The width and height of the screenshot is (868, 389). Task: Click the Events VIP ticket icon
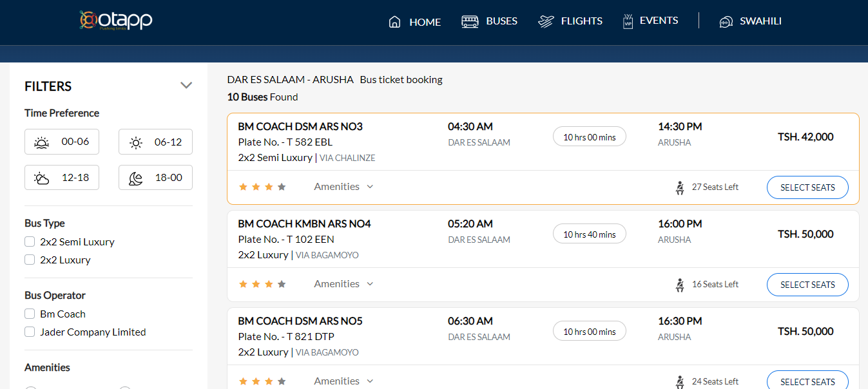(628, 21)
